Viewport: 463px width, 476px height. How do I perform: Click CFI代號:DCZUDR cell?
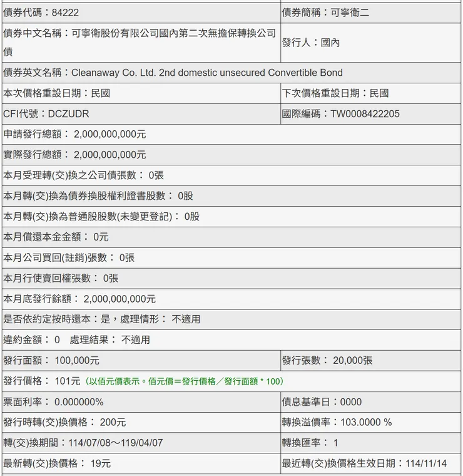coord(141,114)
